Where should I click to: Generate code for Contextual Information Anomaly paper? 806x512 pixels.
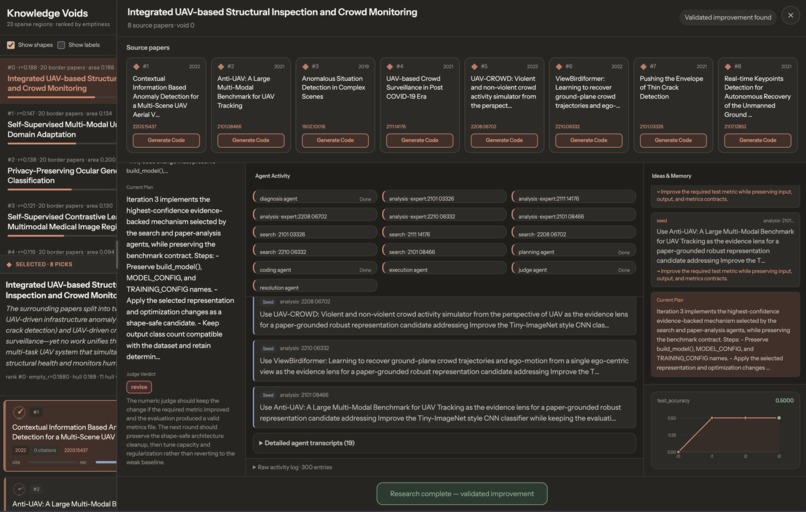point(166,140)
